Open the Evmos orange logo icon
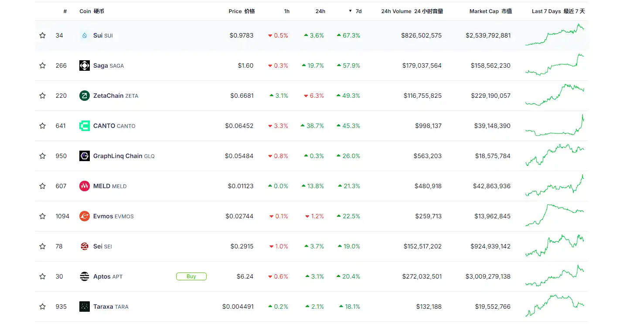 pyautogui.click(x=84, y=216)
